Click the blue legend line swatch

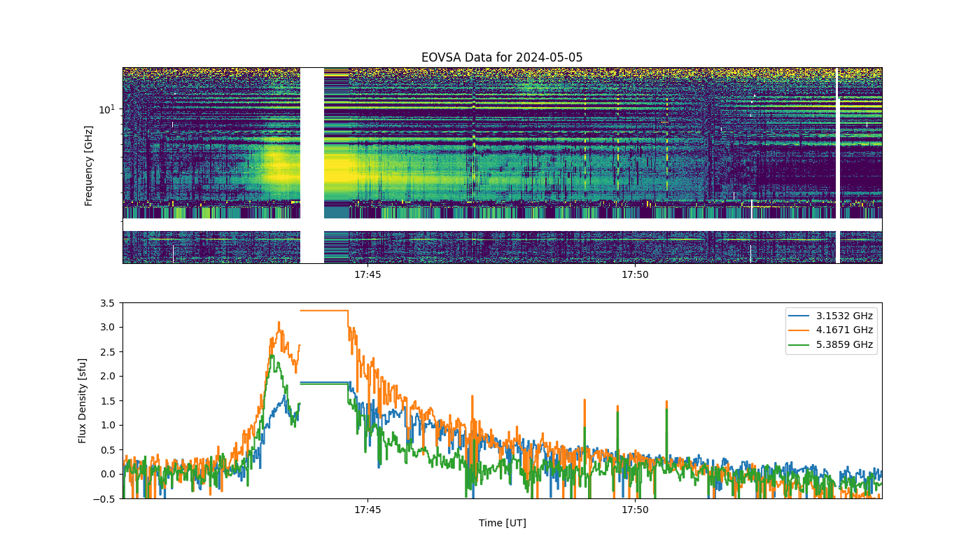coord(800,316)
